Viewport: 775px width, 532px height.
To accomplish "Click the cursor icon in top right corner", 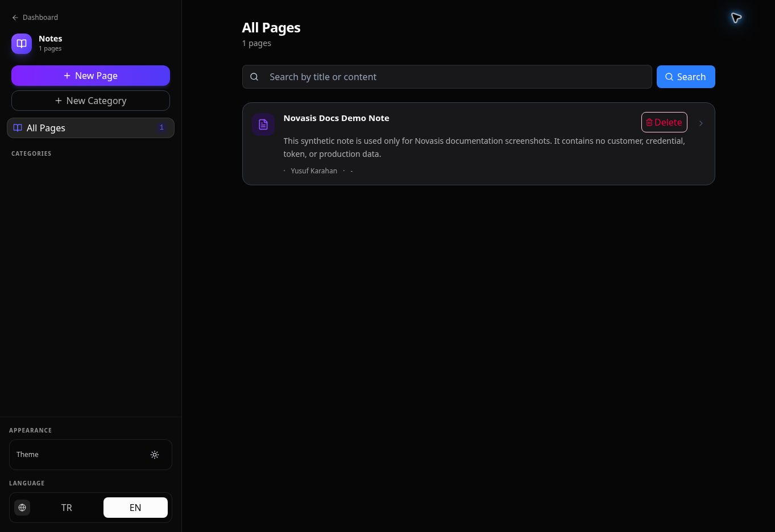I will [736, 18].
